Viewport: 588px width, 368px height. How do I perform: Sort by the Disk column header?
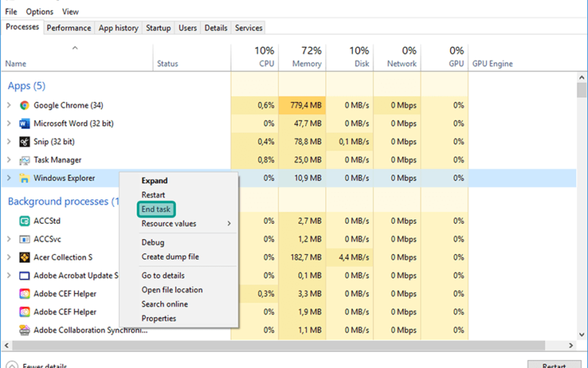350,57
